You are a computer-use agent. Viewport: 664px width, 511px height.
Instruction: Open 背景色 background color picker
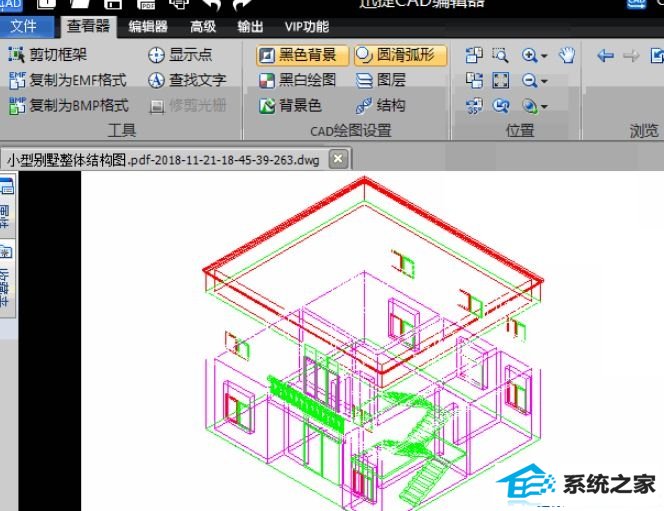290,105
